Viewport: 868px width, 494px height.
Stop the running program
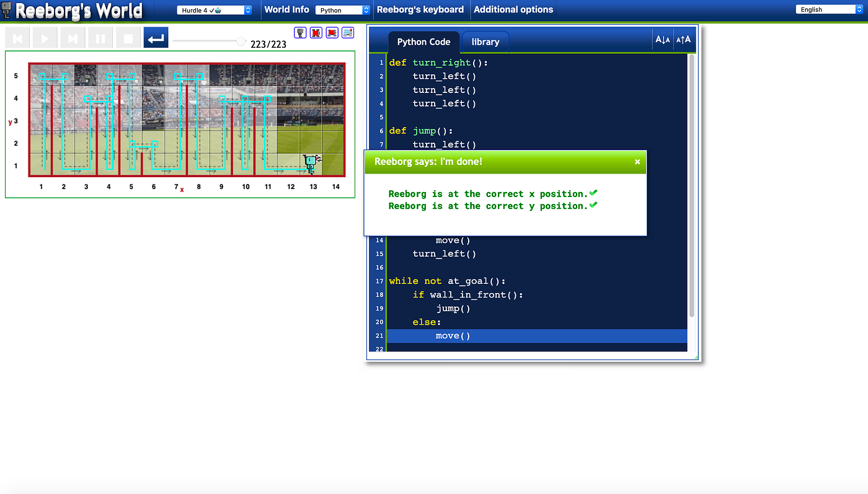(x=128, y=38)
